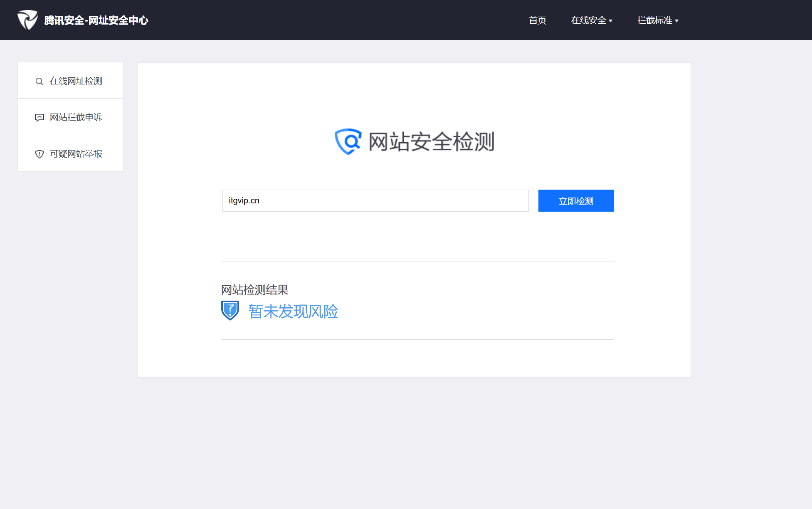Select 在线网址检测 in the sidebar
812x509 pixels.
76,81
